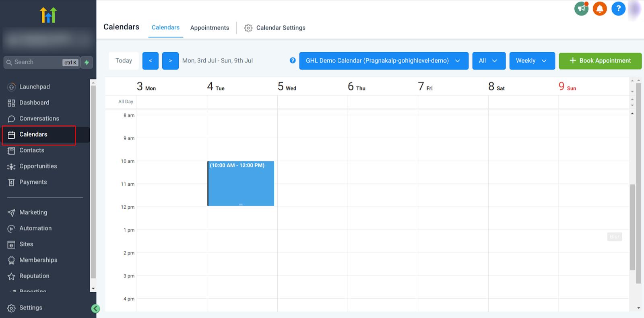644x318 pixels.
Task: Click the blurred user avatar
Action: (x=635, y=10)
